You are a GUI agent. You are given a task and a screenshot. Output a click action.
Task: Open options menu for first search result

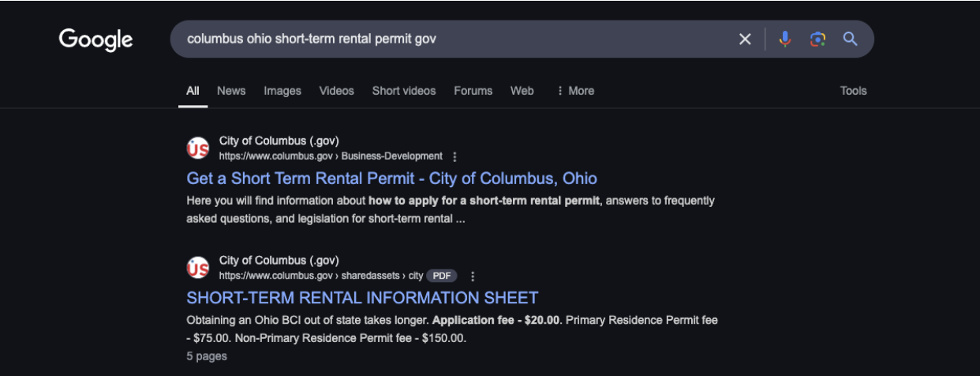[x=454, y=156]
